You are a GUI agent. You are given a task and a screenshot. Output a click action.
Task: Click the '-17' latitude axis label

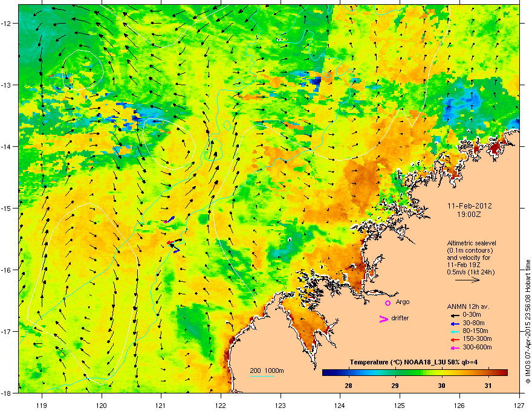point(6,331)
